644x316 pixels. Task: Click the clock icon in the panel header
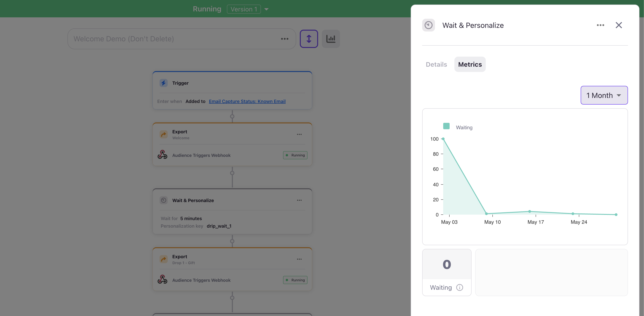pyautogui.click(x=428, y=25)
